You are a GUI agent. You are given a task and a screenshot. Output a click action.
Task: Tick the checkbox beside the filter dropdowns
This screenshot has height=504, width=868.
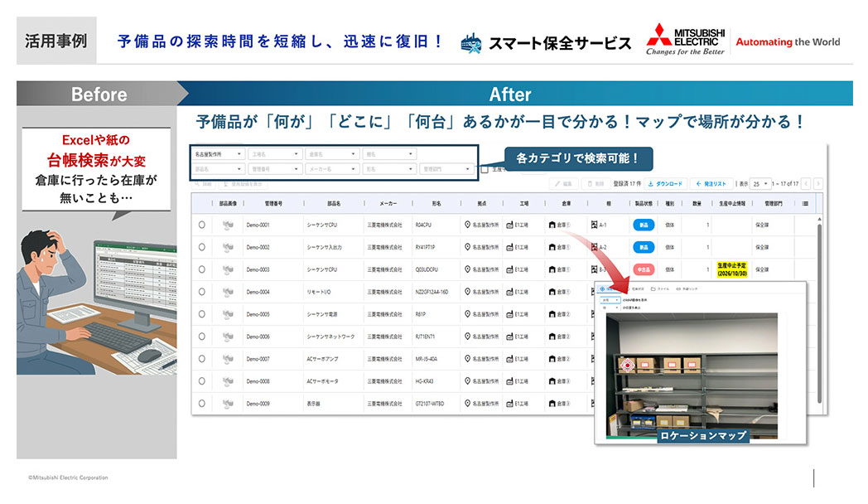pos(485,169)
